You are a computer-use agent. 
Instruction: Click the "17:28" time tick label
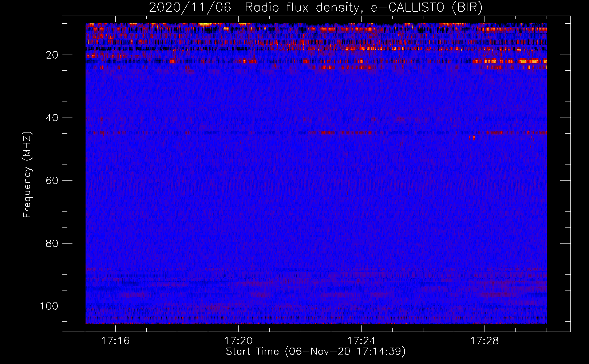(x=485, y=341)
